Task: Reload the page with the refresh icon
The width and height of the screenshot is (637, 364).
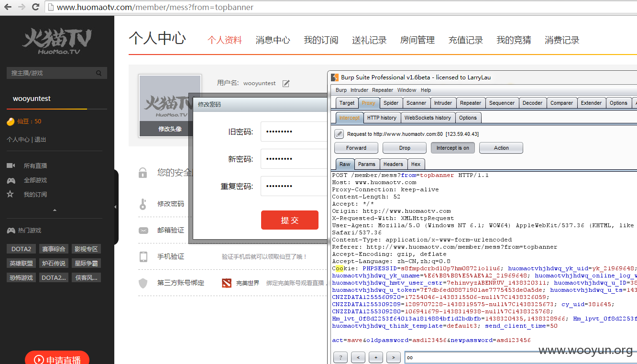Action: click(35, 7)
